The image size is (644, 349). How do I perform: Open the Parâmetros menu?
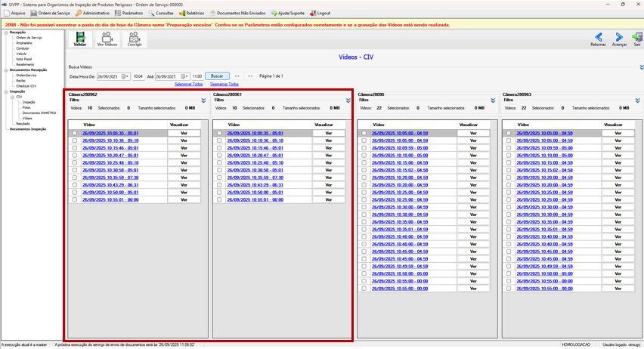129,13
